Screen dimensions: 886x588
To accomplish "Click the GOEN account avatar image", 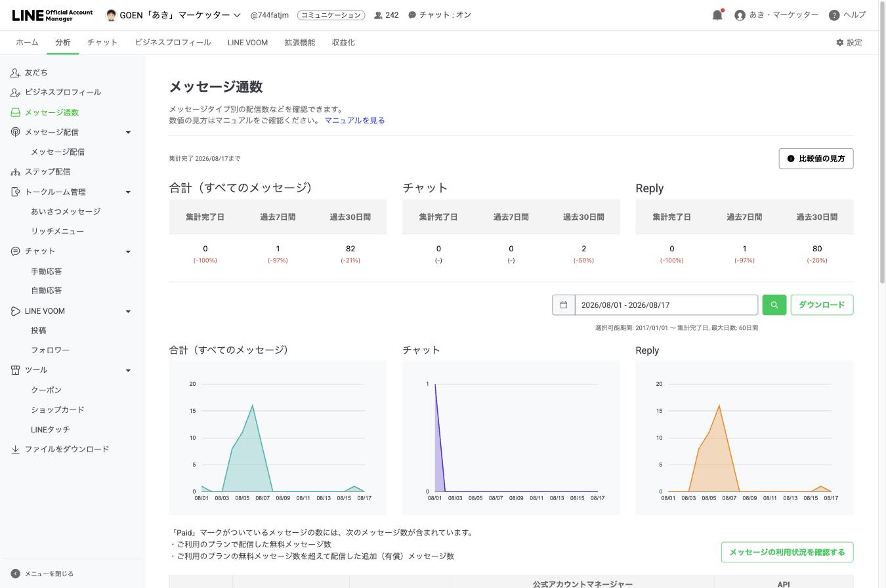I will (x=111, y=15).
